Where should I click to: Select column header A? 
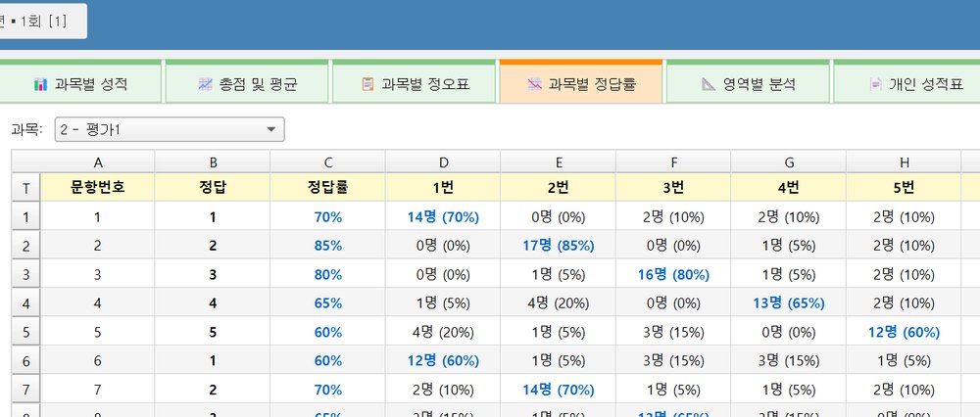97,162
